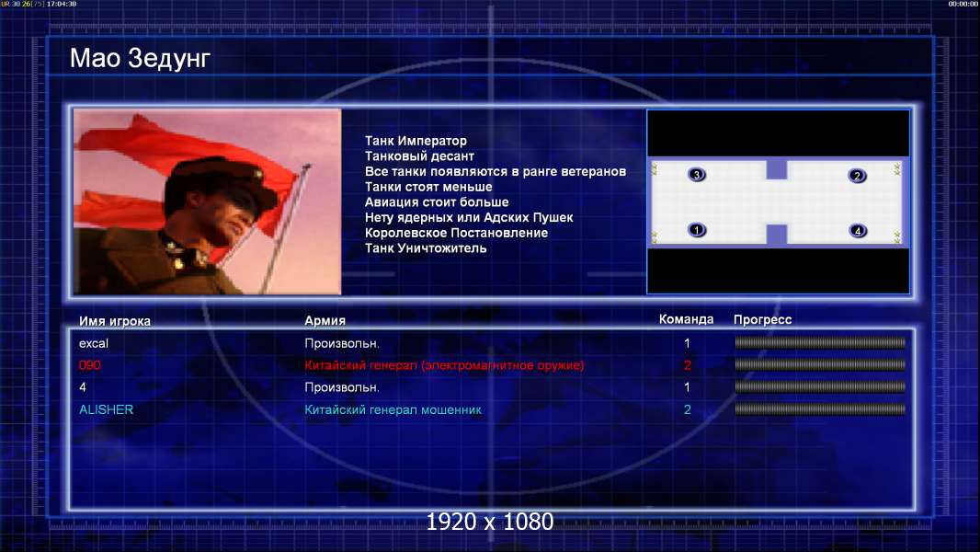
Task: Click the "Армия" column header
Action: pos(325,321)
